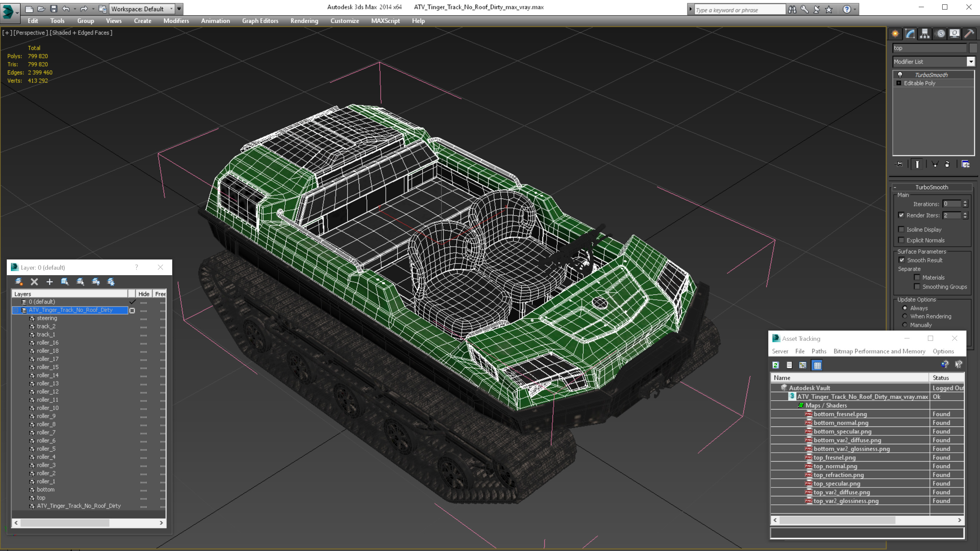This screenshot has height=551, width=980.
Task: Open Paths menu in Asset Tracking
Action: 819,351
